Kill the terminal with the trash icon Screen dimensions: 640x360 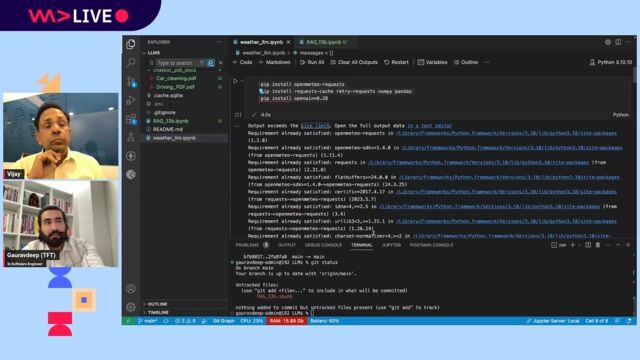(x=598, y=245)
